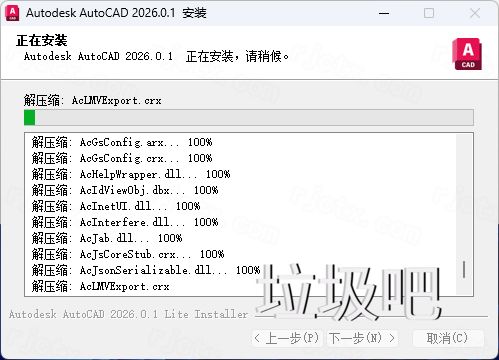Click the Lite Installer footer text
Image resolution: width=499 pixels, height=360 pixels.
click(x=128, y=314)
